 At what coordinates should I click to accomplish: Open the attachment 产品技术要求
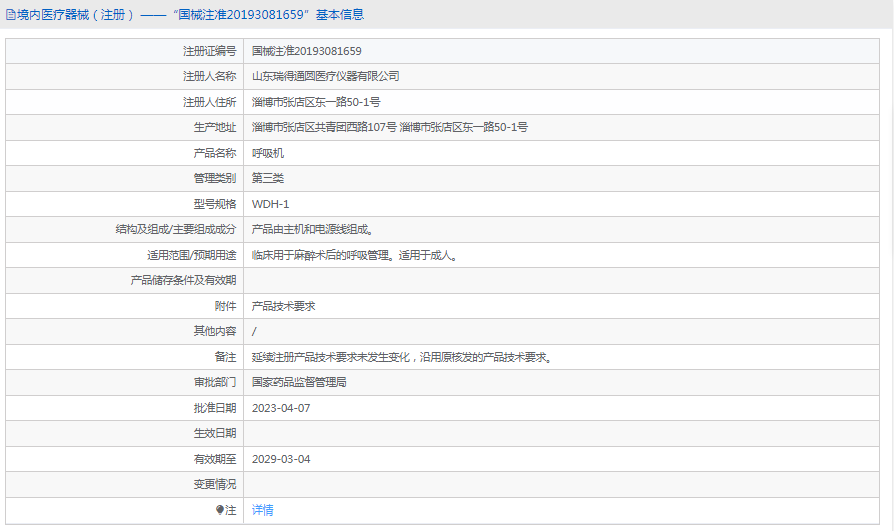[x=284, y=306]
